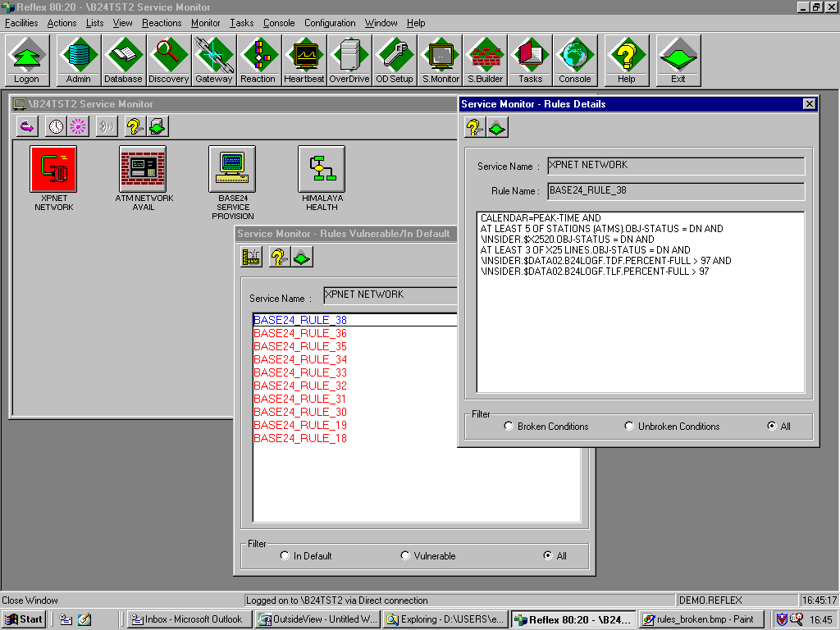Select the In Default filter option

click(285, 556)
